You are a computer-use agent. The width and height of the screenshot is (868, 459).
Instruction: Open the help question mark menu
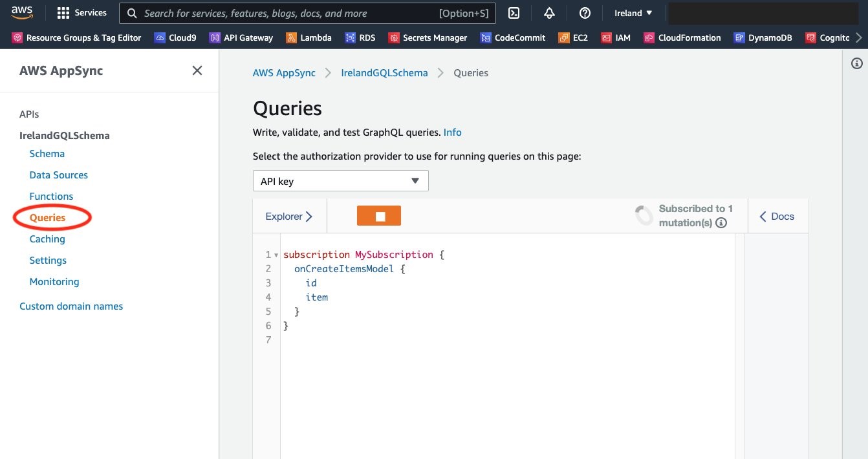coord(585,13)
